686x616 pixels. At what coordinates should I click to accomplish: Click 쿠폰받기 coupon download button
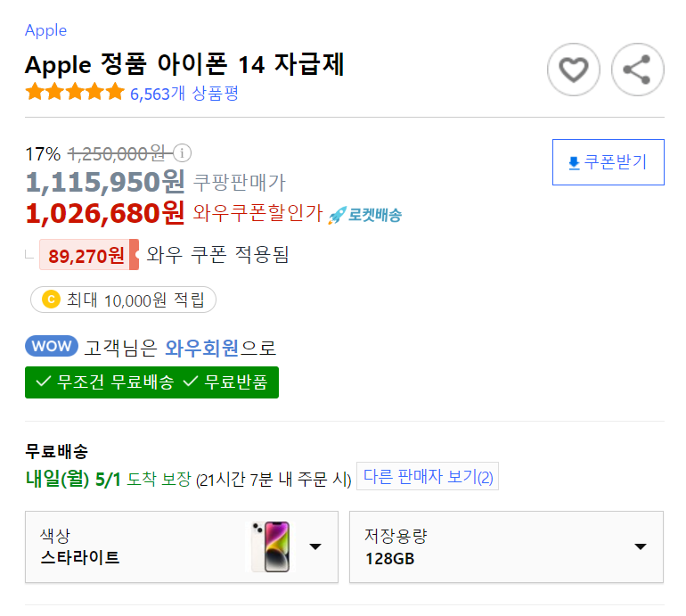click(x=608, y=162)
